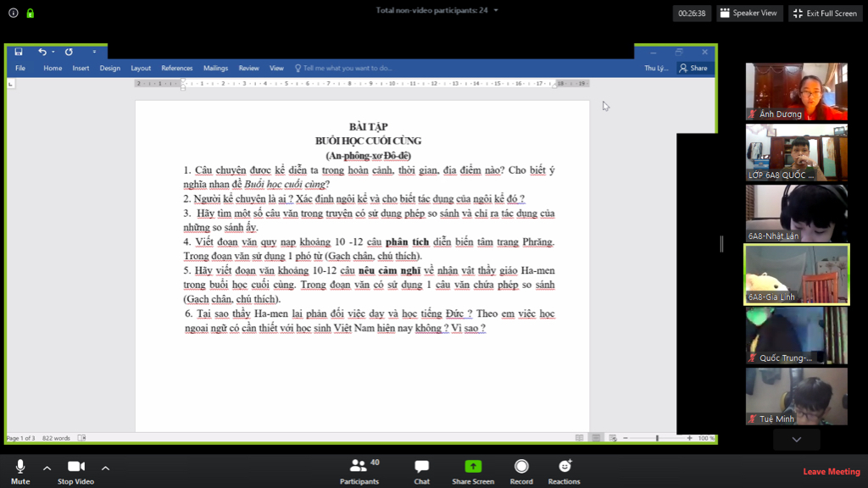Click the italic 'Buổi học cuối cùng' text
868x488 pixels.
[285, 184]
